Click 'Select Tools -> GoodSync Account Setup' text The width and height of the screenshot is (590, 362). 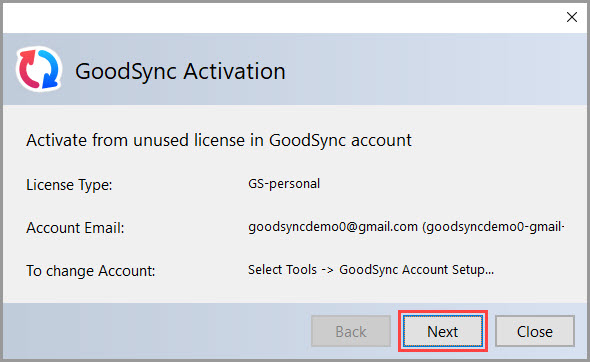click(x=371, y=270)
